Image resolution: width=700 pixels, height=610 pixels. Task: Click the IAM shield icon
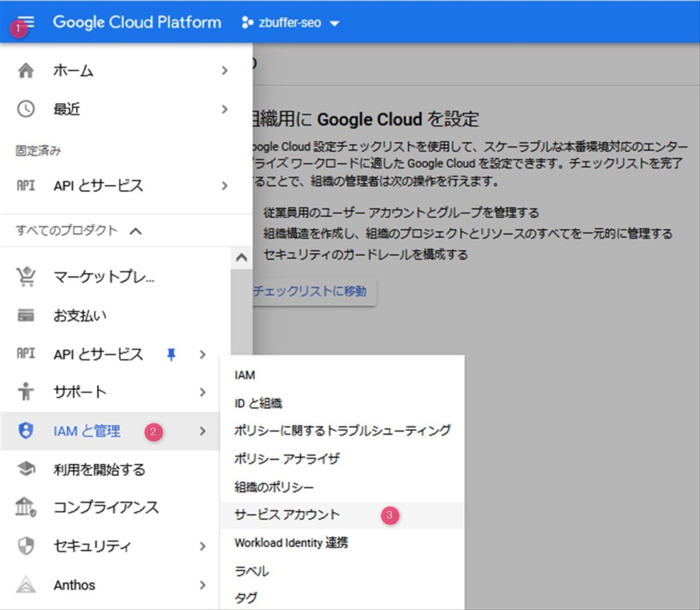[26, 430]
